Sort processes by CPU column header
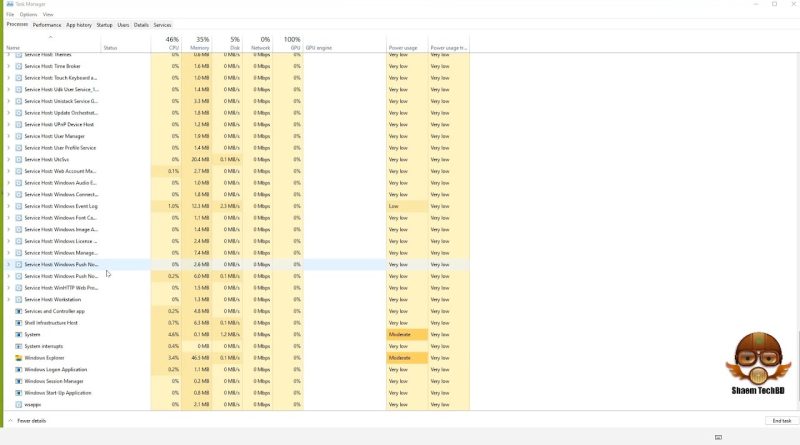This screenshot has width=800, height=445. (166, 43)
